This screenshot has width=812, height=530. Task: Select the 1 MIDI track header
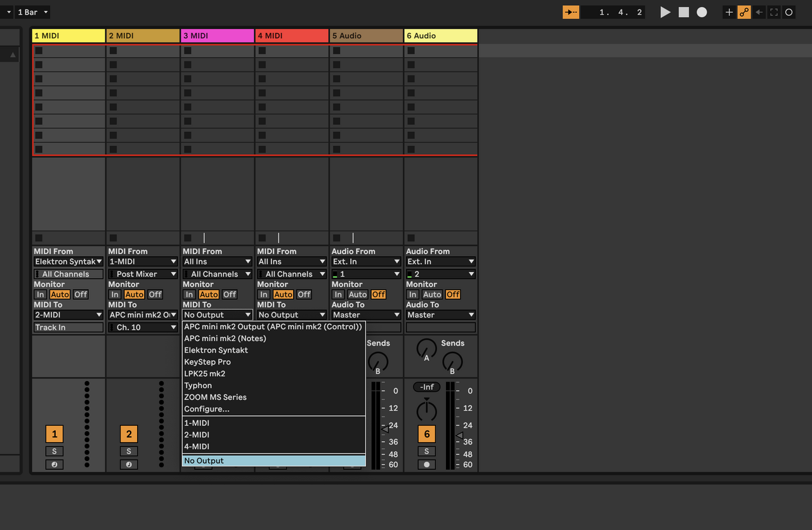[69, 36]
